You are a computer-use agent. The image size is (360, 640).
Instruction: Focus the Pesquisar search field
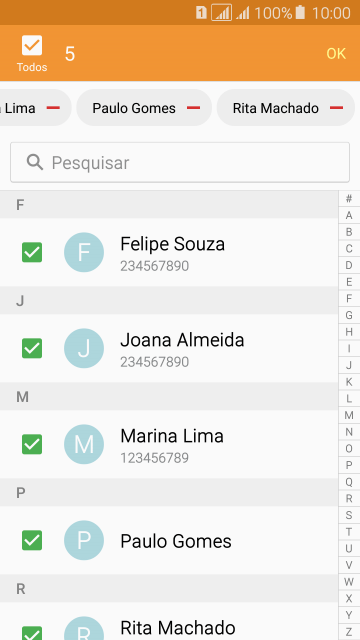click(180, 162)
